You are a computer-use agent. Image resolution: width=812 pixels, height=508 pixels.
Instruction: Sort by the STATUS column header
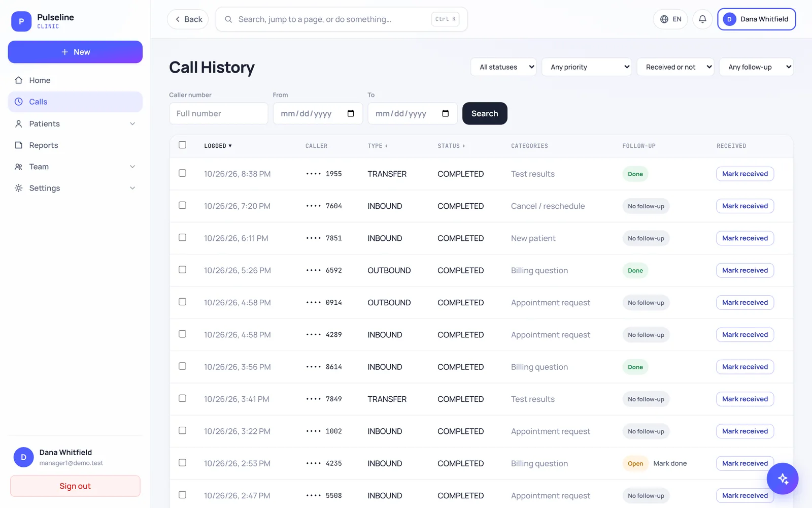click(451, 146)
